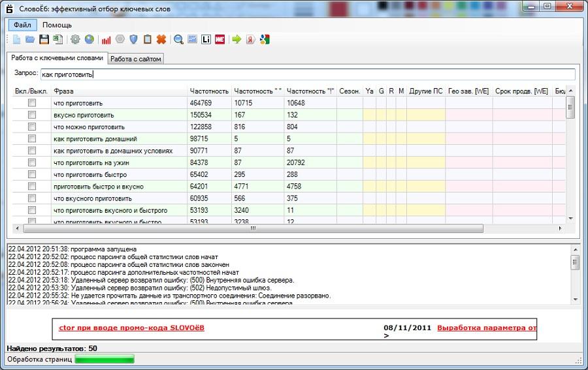The image size is (588, 370).
Task: Click the table's horizontal scrollbar thumb
Action: tap(253, 228)
